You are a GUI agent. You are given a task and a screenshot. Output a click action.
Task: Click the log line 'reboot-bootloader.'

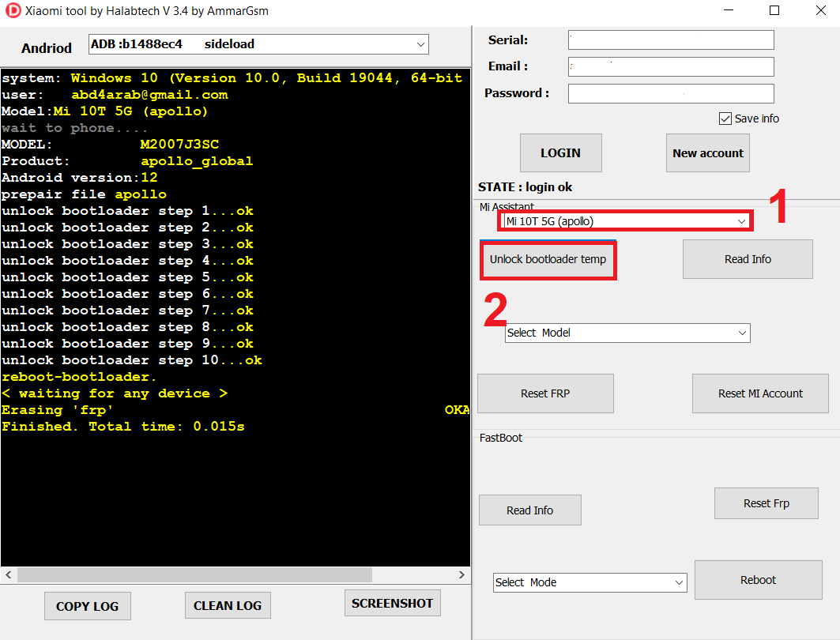[79, 377]
